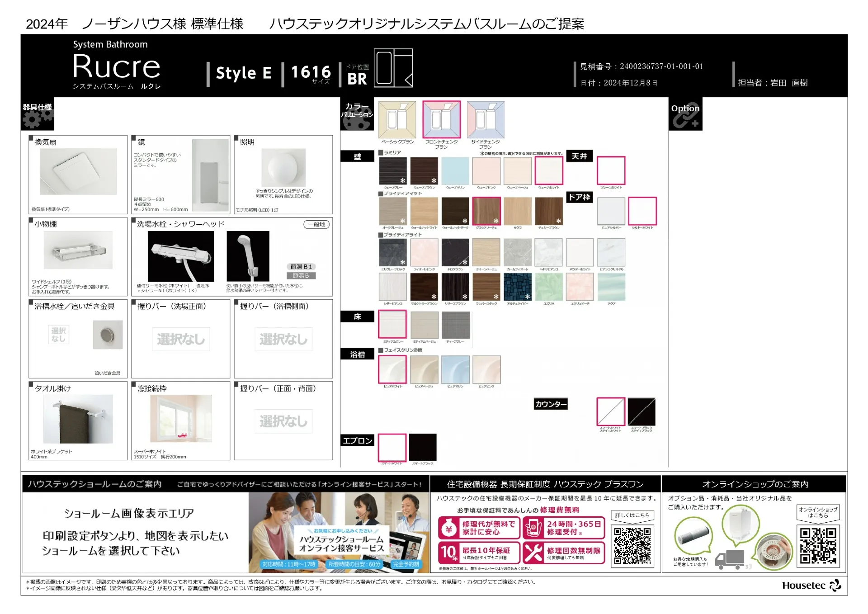Click the delivery truck icon in online shop
The image size is (868, 614).
click(x=729, y=559)
